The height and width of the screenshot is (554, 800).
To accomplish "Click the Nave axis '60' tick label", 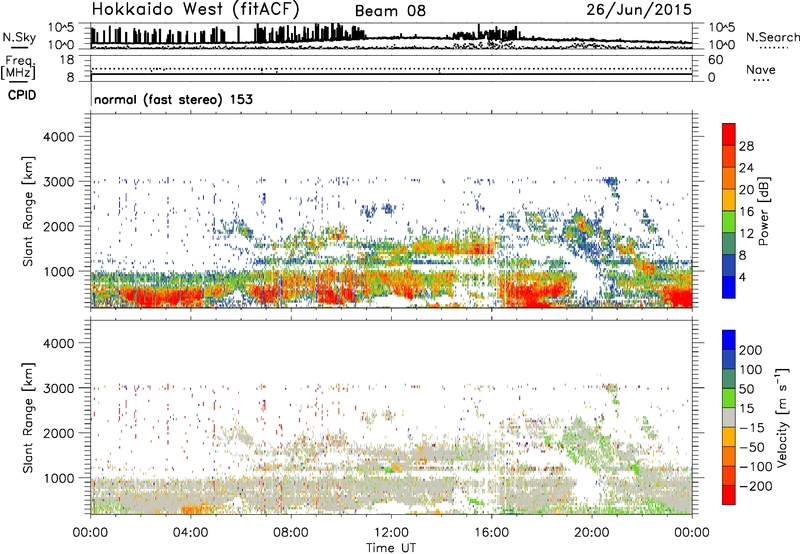I will click(x=715, y=60).
